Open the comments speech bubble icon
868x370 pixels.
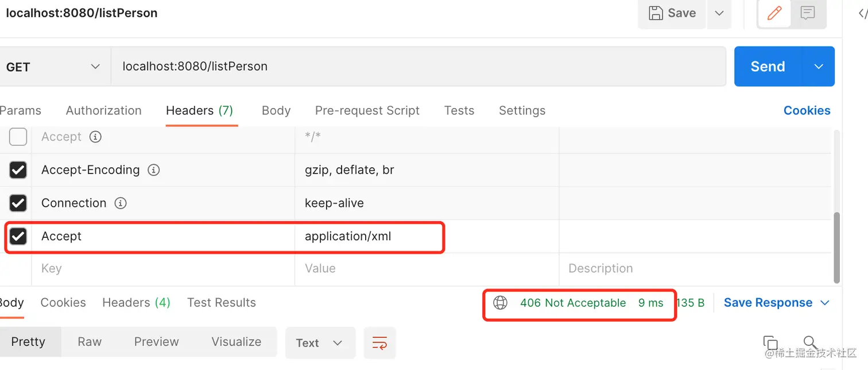(x=808, y=13)
